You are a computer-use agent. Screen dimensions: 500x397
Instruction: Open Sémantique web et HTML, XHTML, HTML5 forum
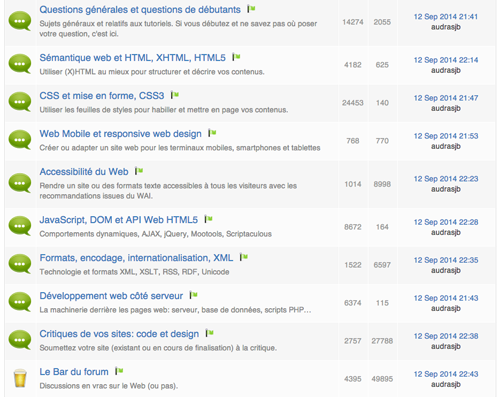tap(132, 58)
